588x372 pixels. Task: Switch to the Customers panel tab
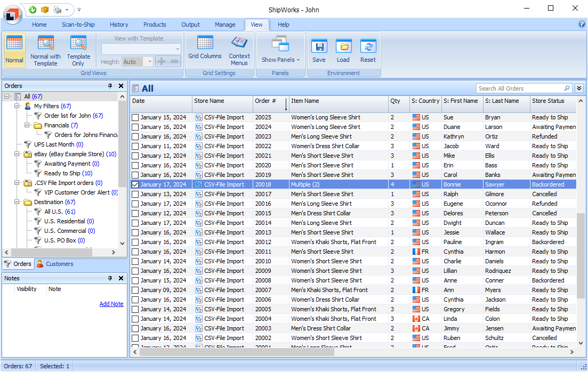coord(55,264)
